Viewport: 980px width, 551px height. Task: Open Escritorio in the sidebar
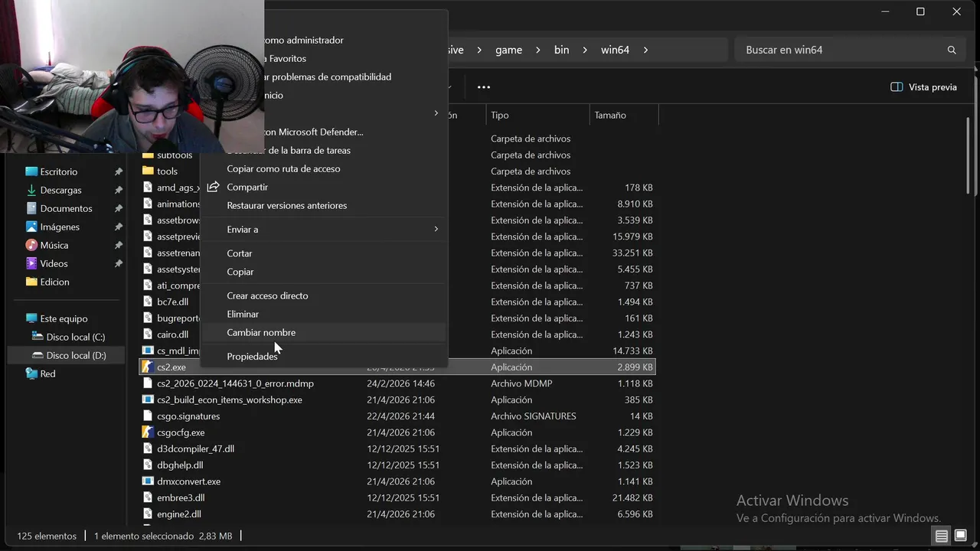tap(59, 171)
